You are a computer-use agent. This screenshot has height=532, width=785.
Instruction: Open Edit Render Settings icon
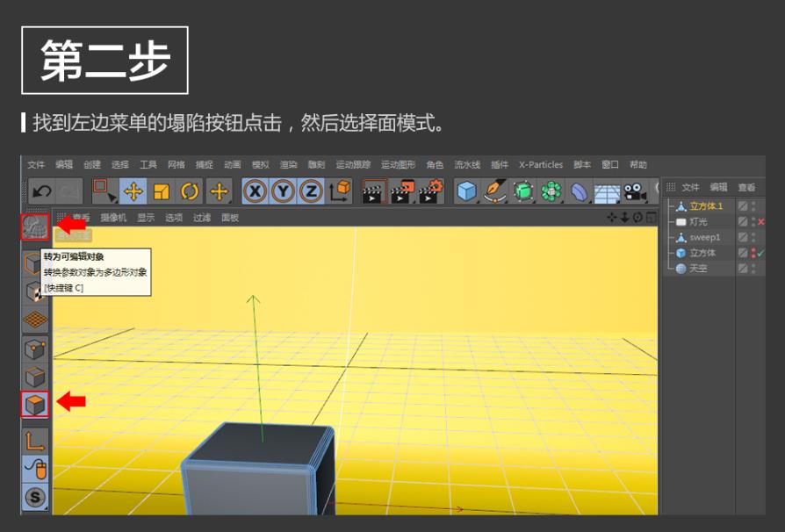click(x=430, y=191)
